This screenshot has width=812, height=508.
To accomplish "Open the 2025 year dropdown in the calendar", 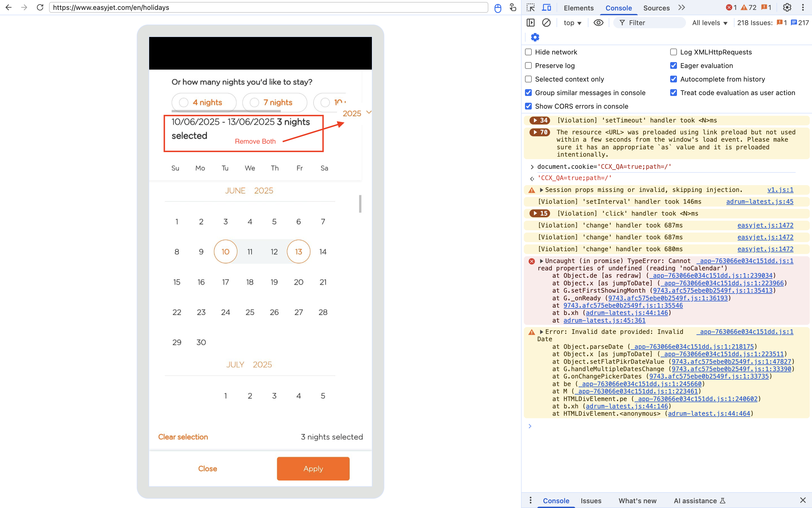I will (357, 113).
